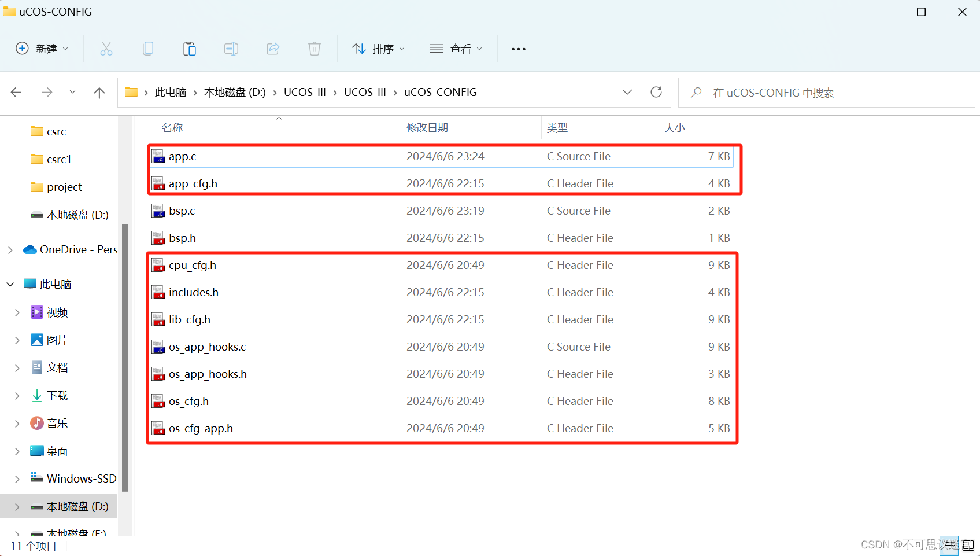Navigate up one level with the up arrow
This screenshot has height=556, width=980.
[99, 92]
